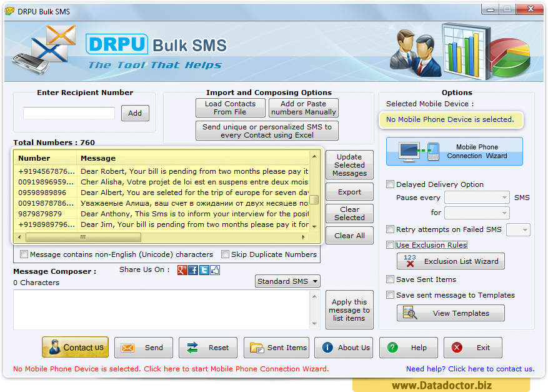Enable Delayed Delivery Option checkbox
Image resolution: width=548 pixels, height=392 pixels.
390,184
